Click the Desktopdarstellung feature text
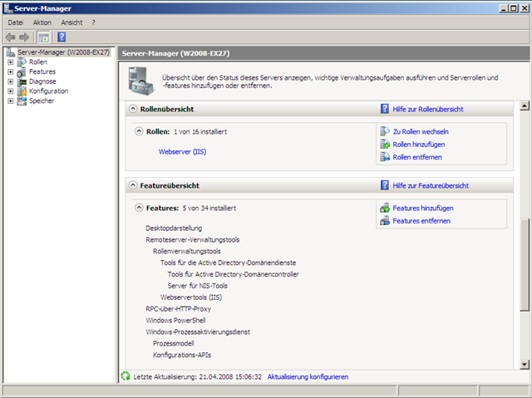Screen dimensions: 532x398 point(174,228)
